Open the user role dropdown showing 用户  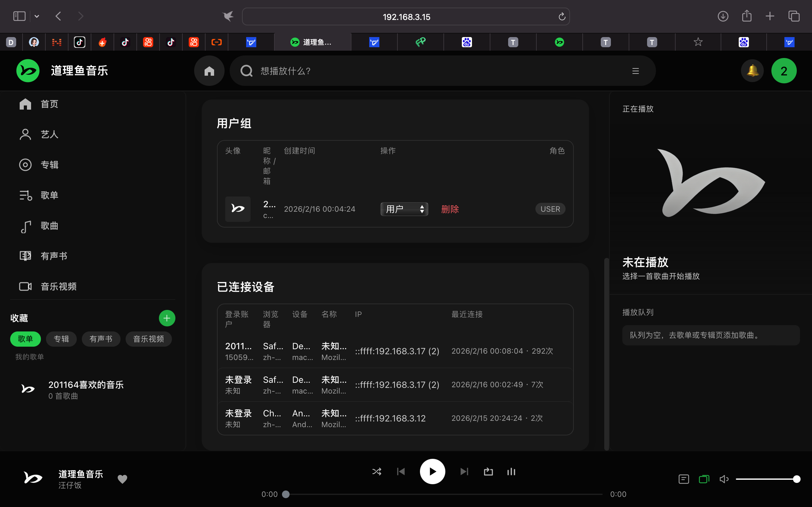(x=404, y=209)
